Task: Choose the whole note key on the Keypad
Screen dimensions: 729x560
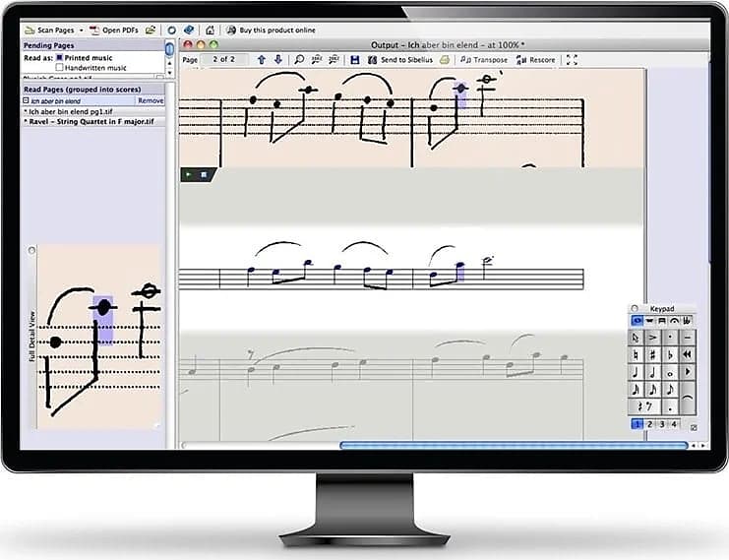Action: pos(670,372)
